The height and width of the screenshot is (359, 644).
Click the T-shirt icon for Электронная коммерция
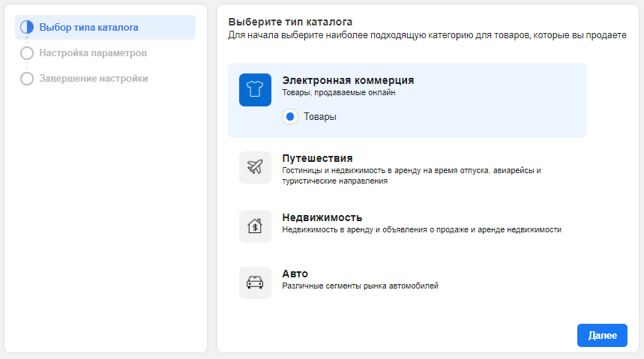[x=255, y=90]
